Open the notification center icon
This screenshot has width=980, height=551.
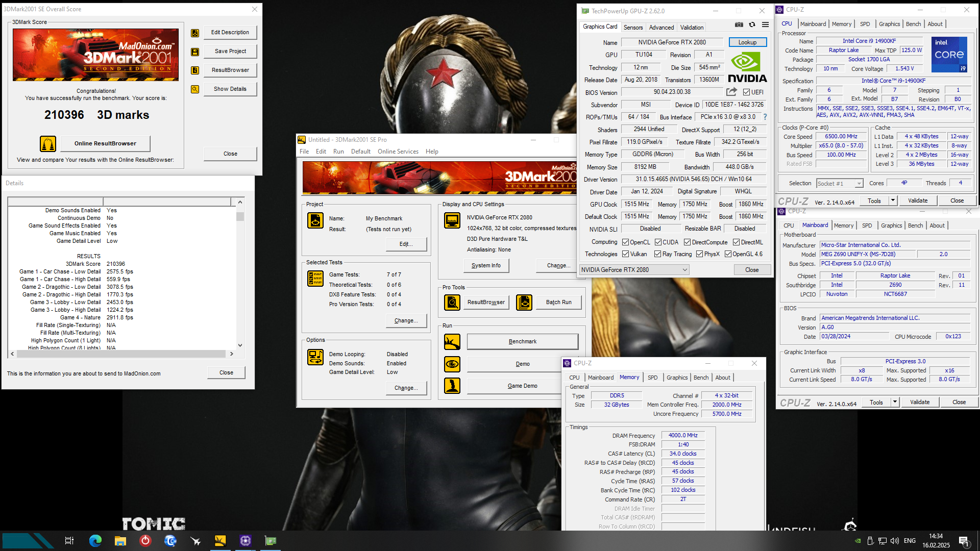[x=964, y=541]
